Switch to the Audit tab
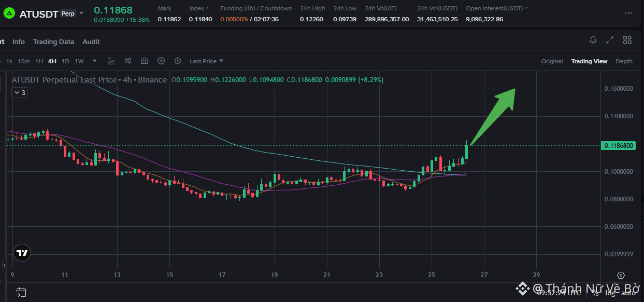This screenshot has width=644, height=302. click(x=91, y=42)
